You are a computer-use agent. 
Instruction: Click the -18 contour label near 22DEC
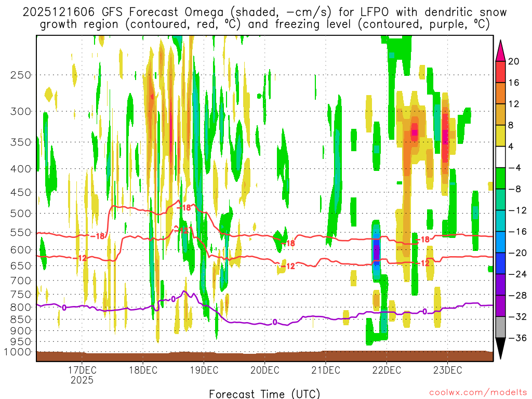coord(423,240)
